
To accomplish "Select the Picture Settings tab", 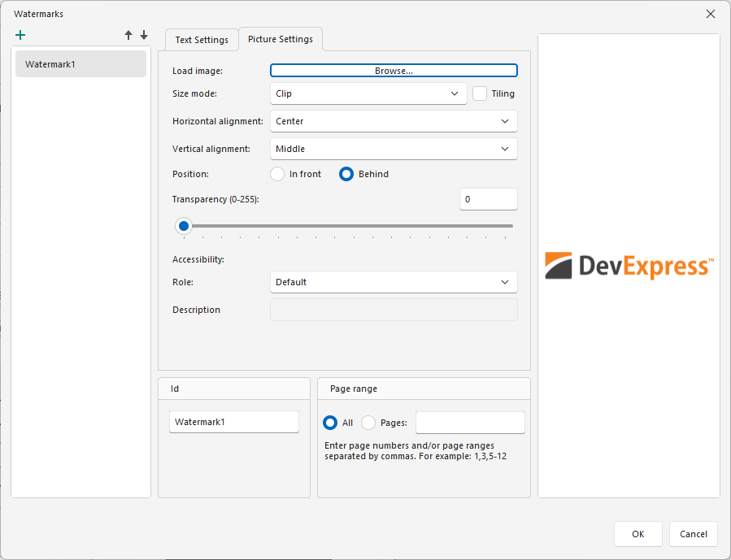I will point(281,39).
